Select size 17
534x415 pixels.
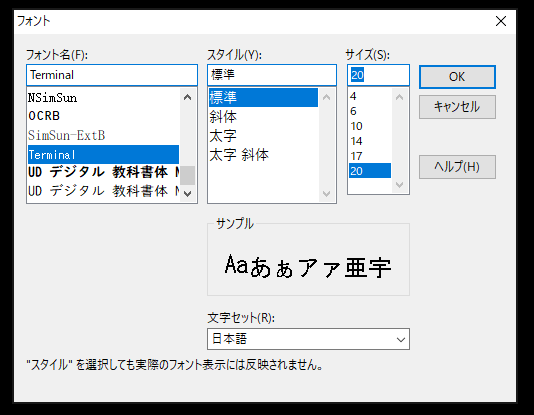tap(370, 156)
